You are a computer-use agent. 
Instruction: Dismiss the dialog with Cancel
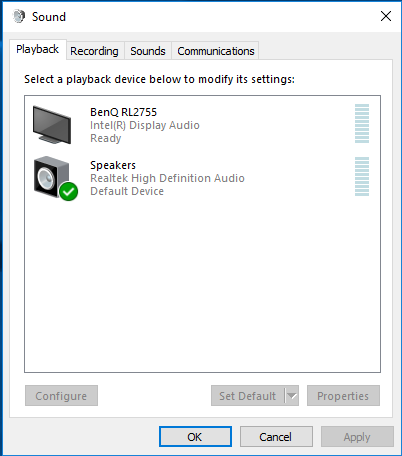pos(276,437)
